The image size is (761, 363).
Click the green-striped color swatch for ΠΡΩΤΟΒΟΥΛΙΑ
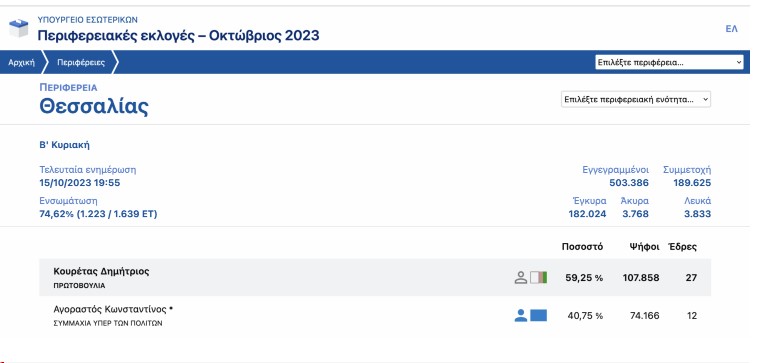coord(539,278)
